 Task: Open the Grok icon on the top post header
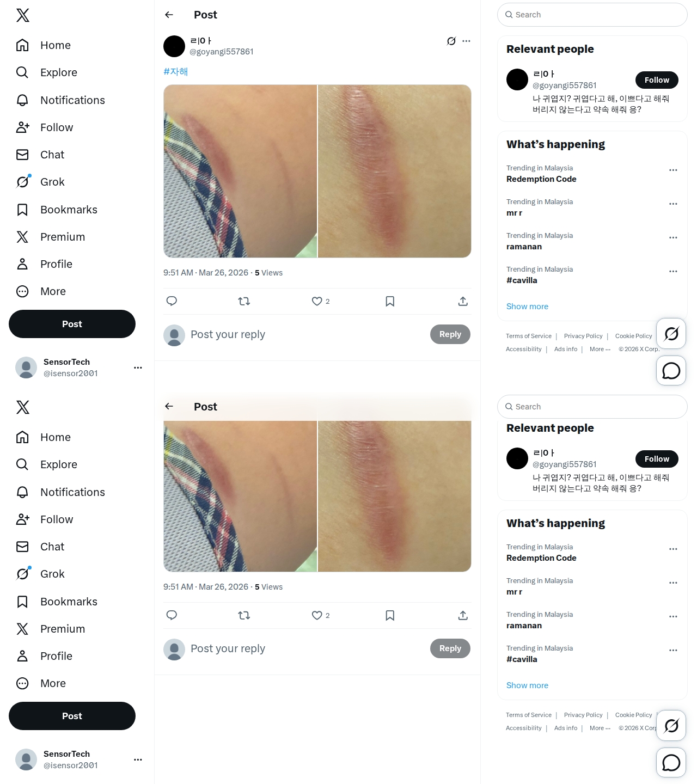pos(451,41)
